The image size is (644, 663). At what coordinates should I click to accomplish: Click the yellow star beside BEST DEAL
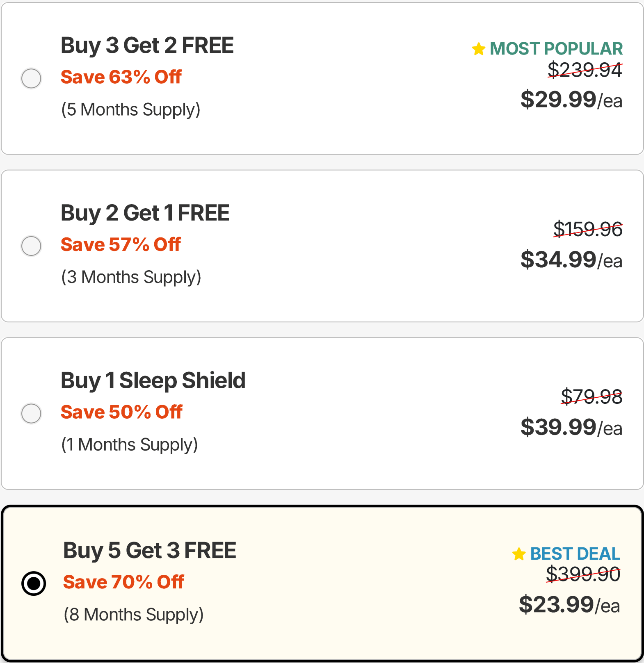coord(518,554)
